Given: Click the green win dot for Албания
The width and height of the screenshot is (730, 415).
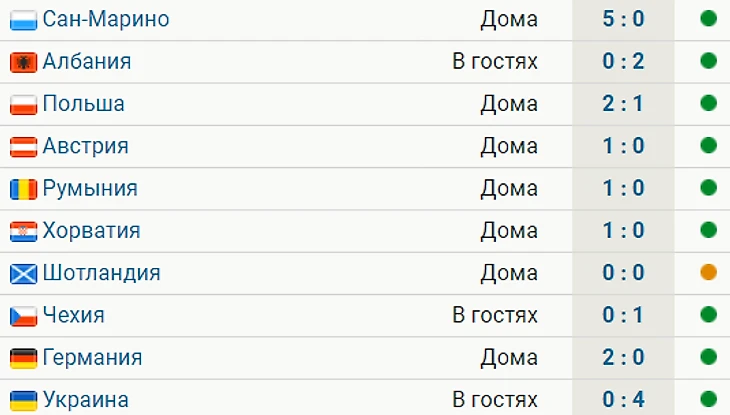Looking at the screenshot, I should point(709,62).
